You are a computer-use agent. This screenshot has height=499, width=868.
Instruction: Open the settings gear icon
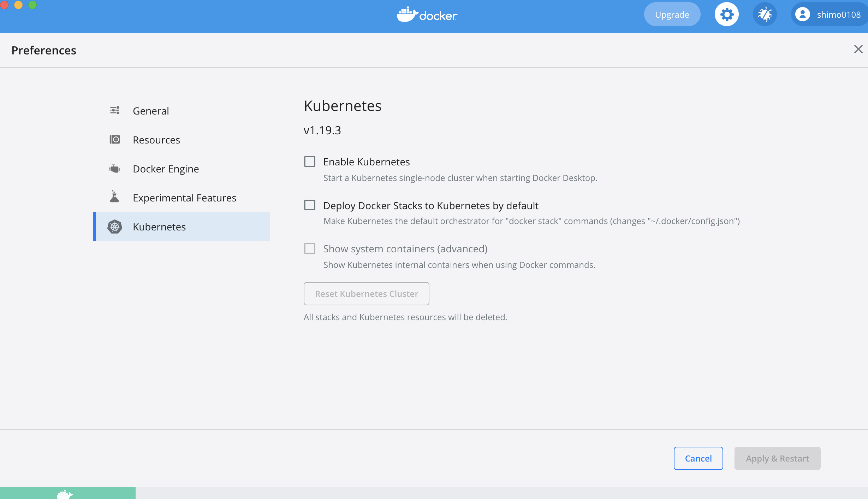coord(727,14)
